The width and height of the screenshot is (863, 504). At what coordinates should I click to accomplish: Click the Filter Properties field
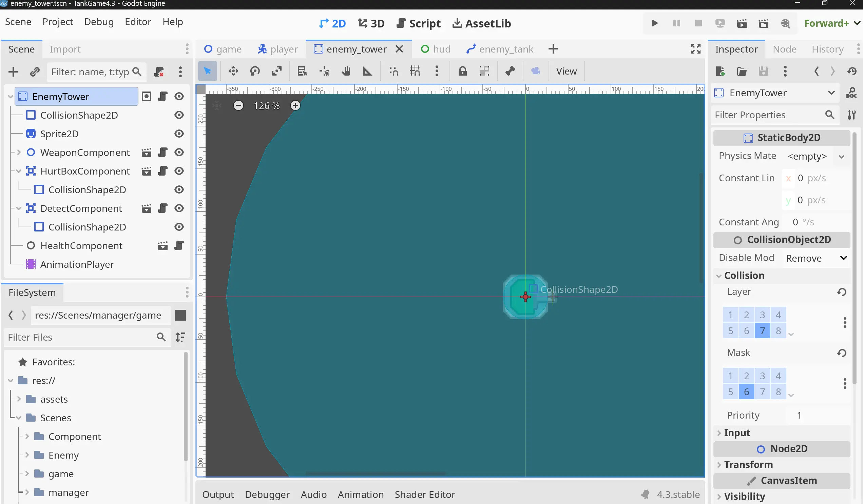tap(775, 115)
